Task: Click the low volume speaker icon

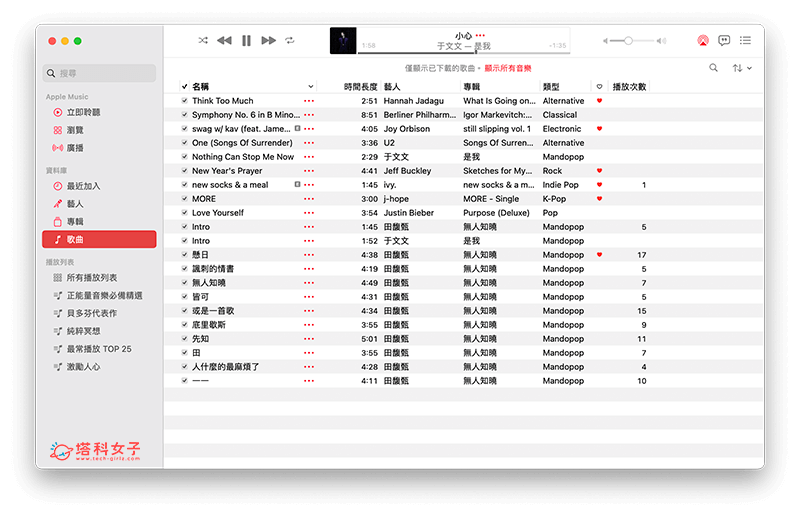Action: pyautogui.click(x=605, y=41)
